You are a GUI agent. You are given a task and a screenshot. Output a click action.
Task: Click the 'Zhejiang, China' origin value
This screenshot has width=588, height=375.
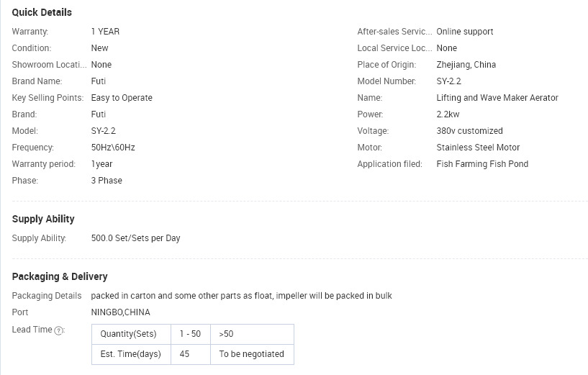(466, 65)
